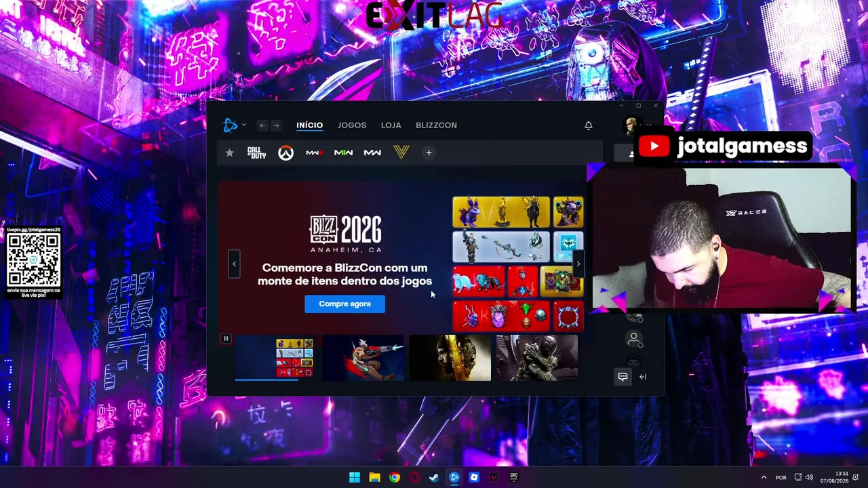The width and height of the screenshot is (868, 488).
Task: Open the taskbar volume control
Action: (809, 477)
